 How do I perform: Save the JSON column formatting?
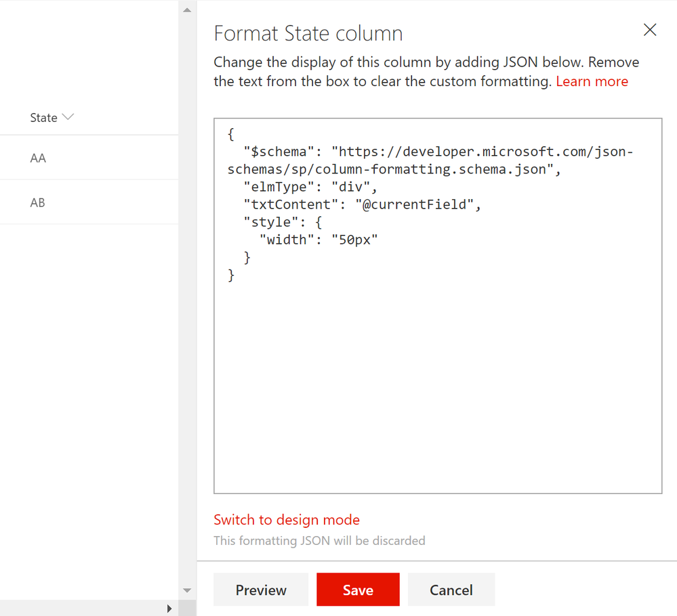[358, 590]
